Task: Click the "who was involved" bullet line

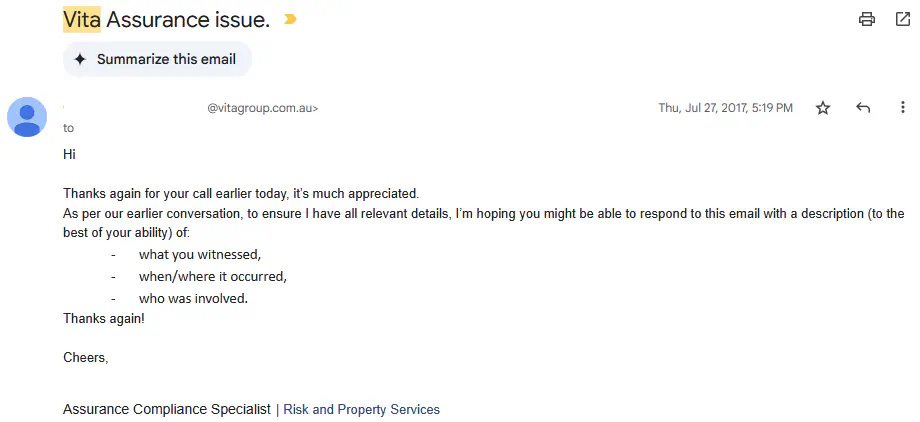Action: (x=193, y=298)
